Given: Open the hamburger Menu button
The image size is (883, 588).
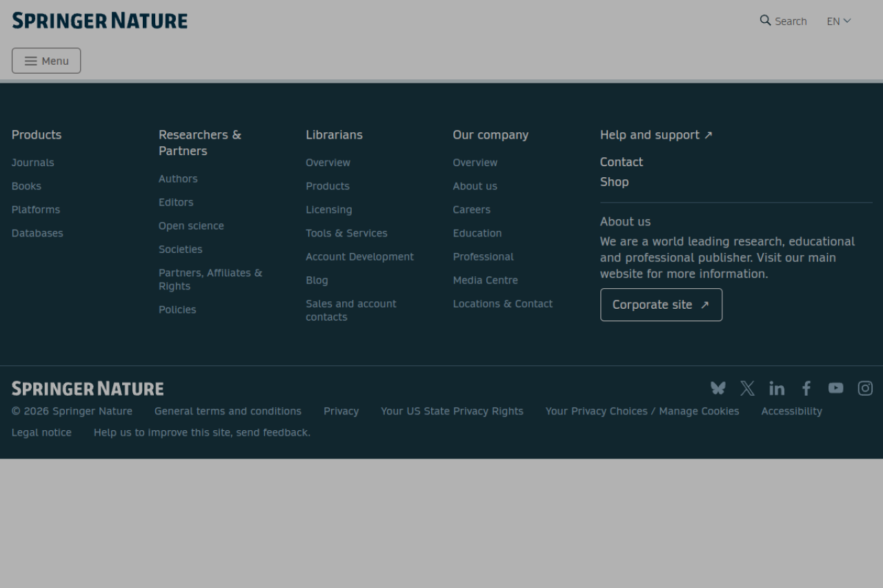Looking at the screenshot, I should pos(46,61).
